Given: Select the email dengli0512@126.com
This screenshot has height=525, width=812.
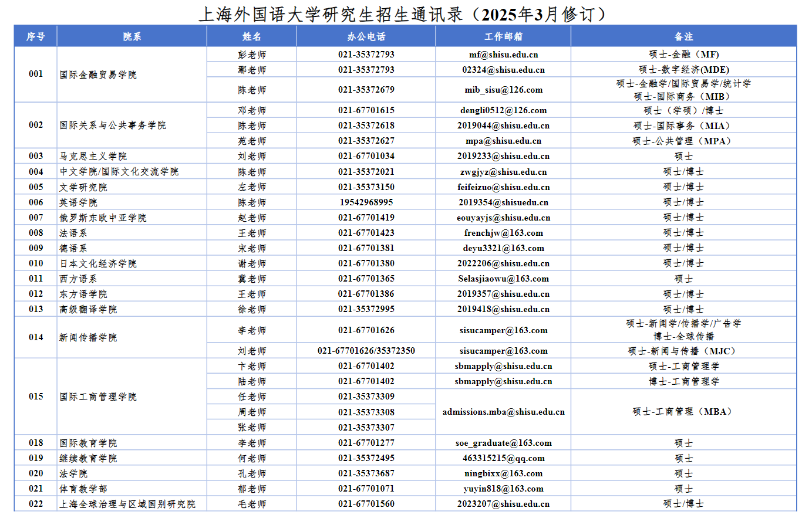Looking at the screenshot, I should point(503,110).
